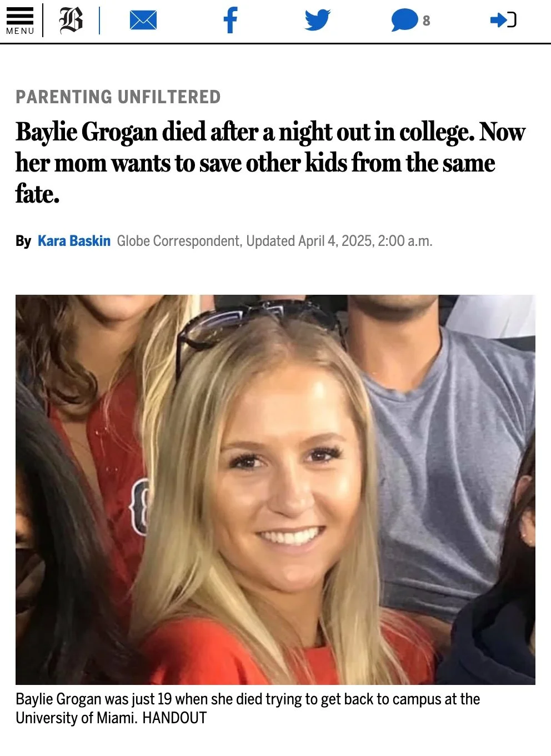
Task: Go to the Boston Globe B logo homepage
Action: point(71,21)
